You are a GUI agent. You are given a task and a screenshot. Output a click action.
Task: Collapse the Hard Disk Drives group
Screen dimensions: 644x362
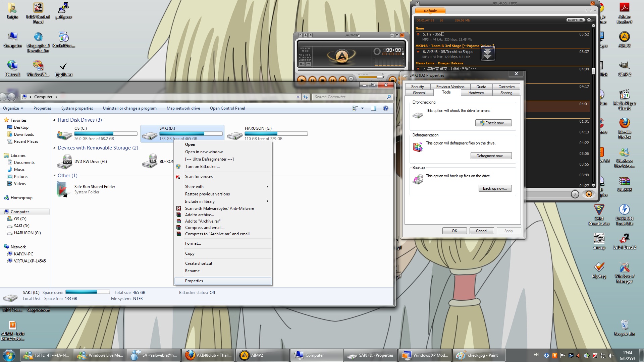(x=54, y=120)
